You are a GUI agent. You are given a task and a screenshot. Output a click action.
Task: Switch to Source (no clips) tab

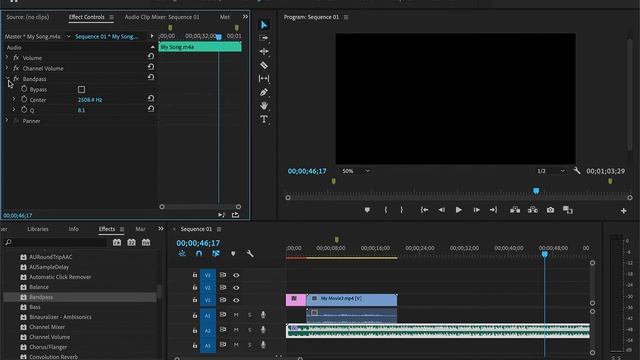(28, 17)
